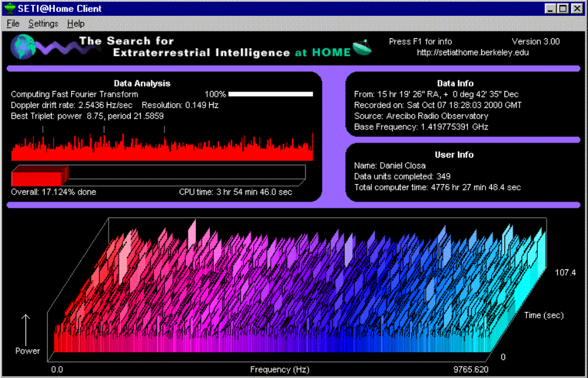Click 'Base Frequency: 1.419775391 GHz'
This screenshot has width=588, height=378.
click(421, 127)
